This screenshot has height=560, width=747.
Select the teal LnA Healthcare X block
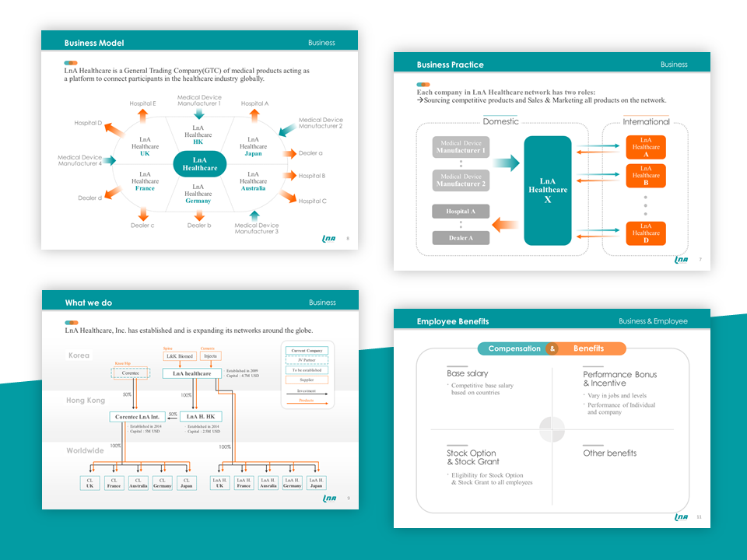pos(547,191)
